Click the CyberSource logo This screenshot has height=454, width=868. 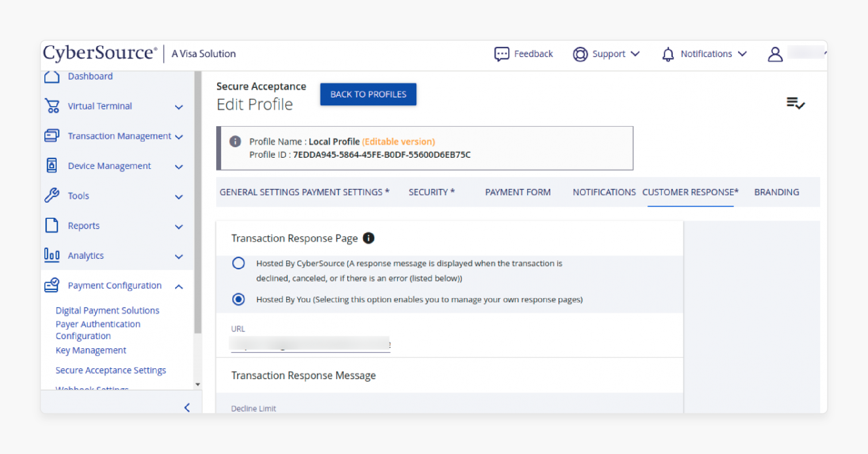[x=101, y=53]
